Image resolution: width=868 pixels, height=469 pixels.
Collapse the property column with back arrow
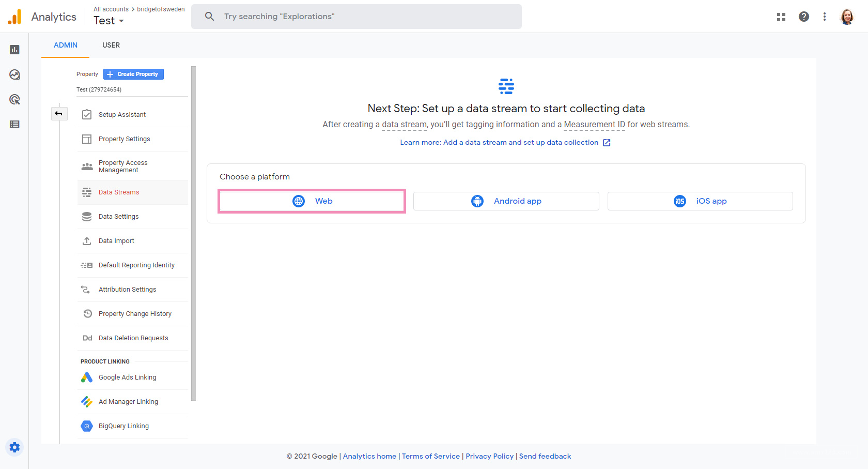click(59, 114)
